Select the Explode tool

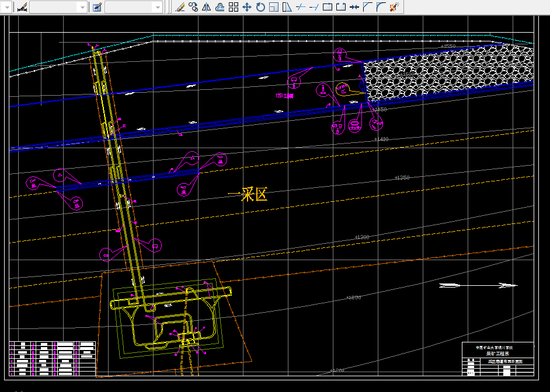click(395, 6)
